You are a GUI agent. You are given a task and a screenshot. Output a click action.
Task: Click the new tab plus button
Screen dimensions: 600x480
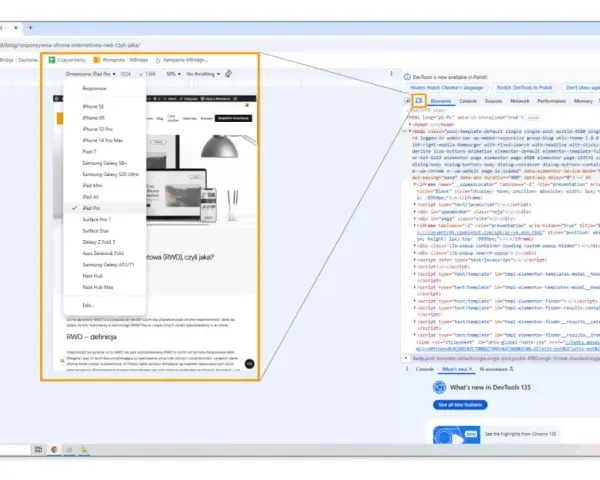(30, 28)
